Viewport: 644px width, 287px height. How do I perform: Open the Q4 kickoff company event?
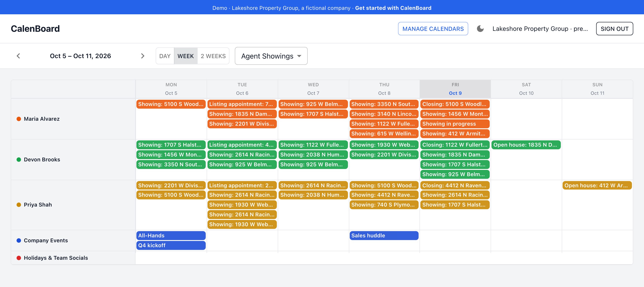point(171,245)
